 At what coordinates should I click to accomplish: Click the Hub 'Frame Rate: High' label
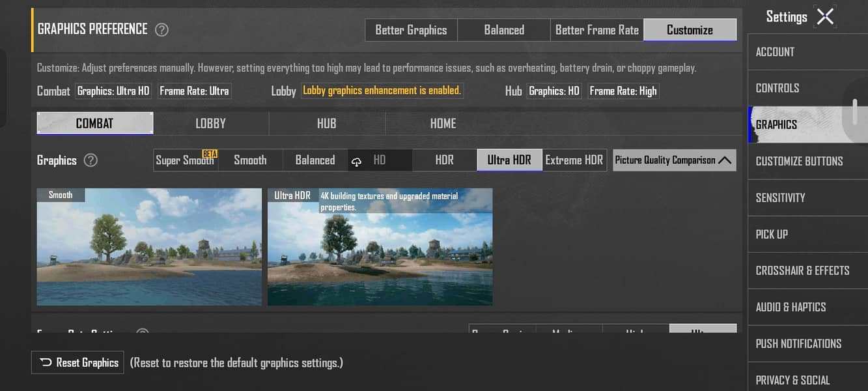[623, 91]
